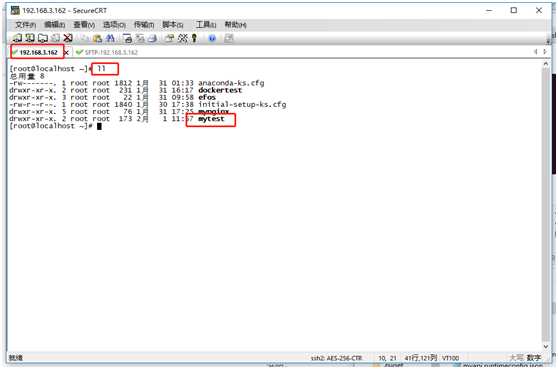Click the 数字 status bar indicator
This screenshot has width=558, height=369.
pyautogui.click(x=533, y=358)
